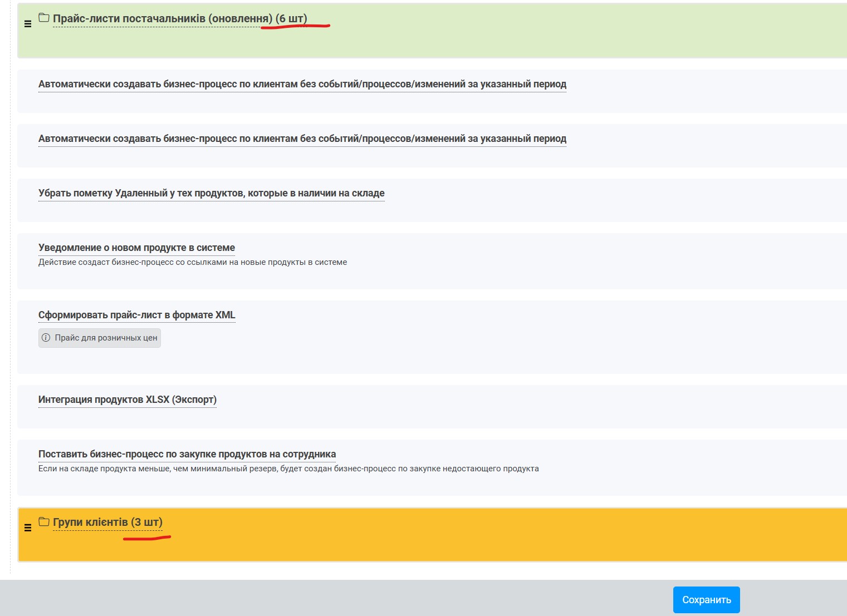Open Сформировать прайс-лист в формате XML
The image size is (847, 616).
tap(136, 316)
